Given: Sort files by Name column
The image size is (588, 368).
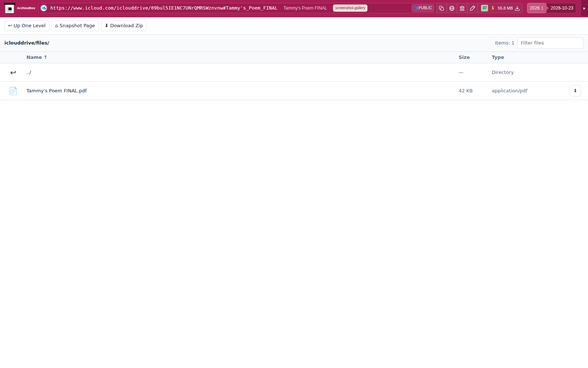Looking at the screenshot, I should 37,57.
